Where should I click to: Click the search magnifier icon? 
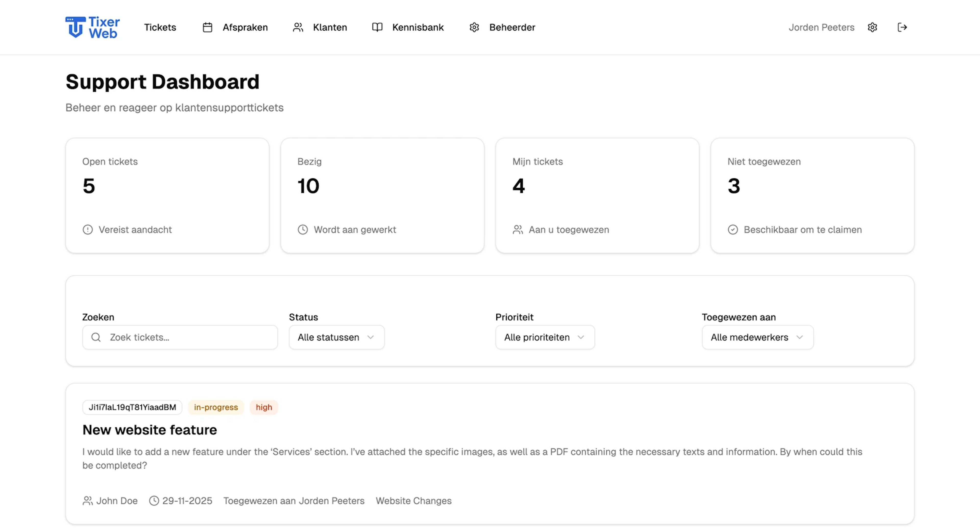click(x=96, y=337)
